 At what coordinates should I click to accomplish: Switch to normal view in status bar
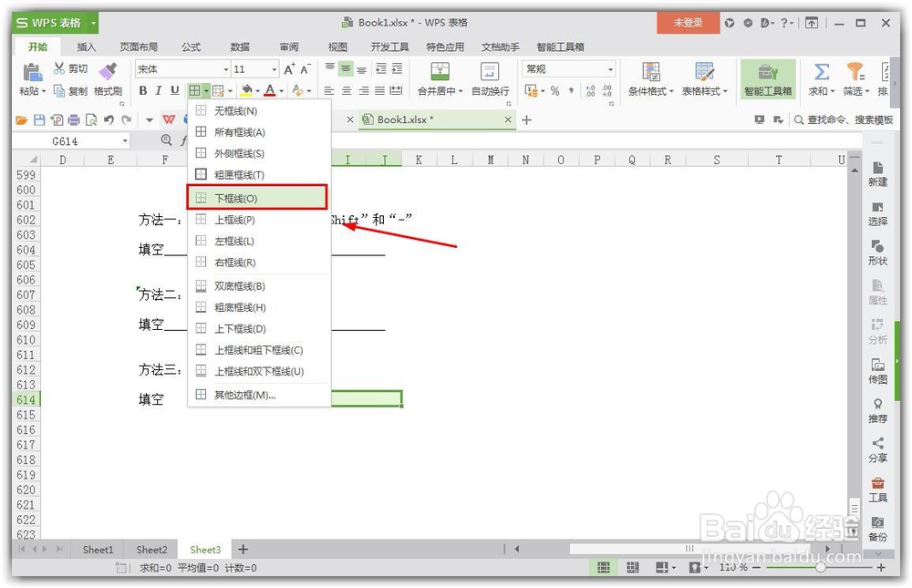coord(604,567)
